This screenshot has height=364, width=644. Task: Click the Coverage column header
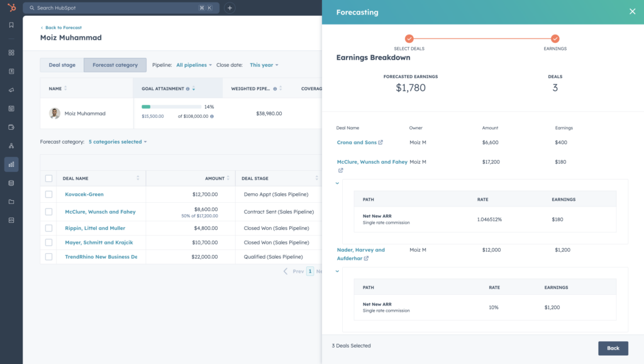311,89
